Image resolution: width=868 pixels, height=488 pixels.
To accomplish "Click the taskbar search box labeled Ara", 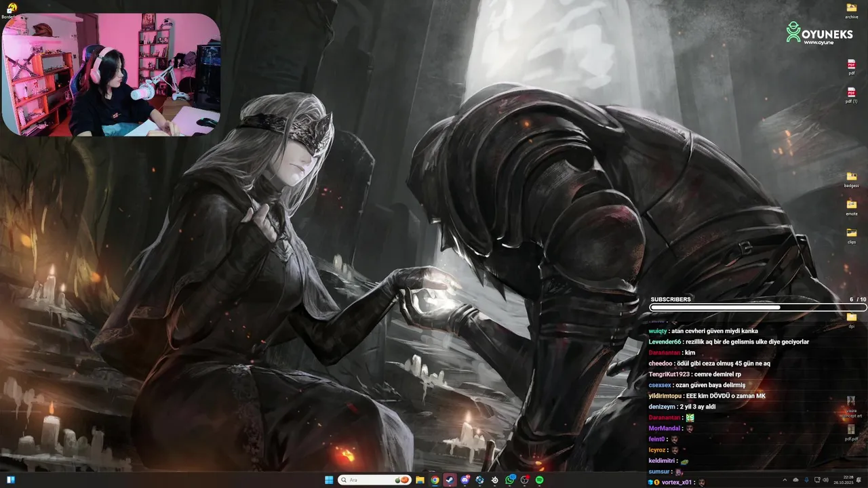I will (376, 480).
